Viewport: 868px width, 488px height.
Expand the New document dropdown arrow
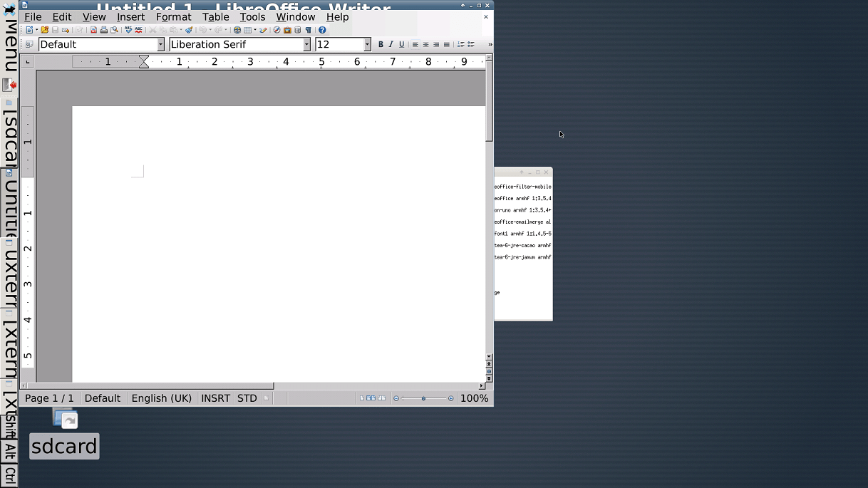coord(36,30)
